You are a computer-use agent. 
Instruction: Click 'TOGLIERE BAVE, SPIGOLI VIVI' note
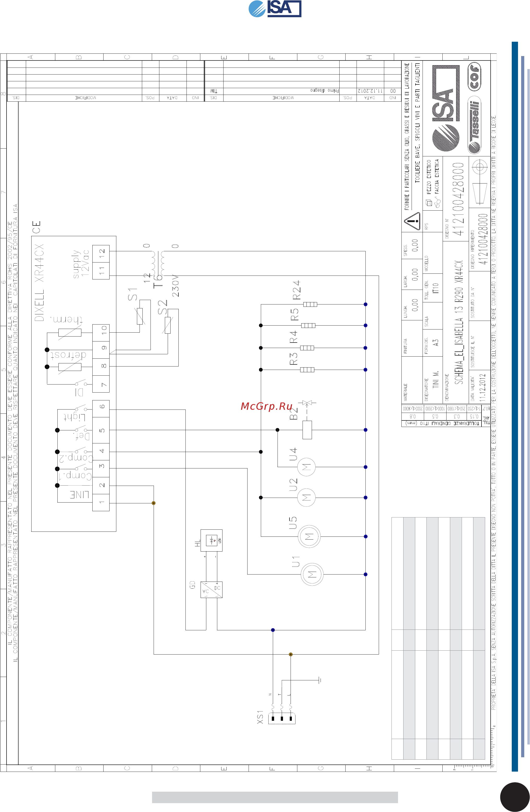point(417,123)
